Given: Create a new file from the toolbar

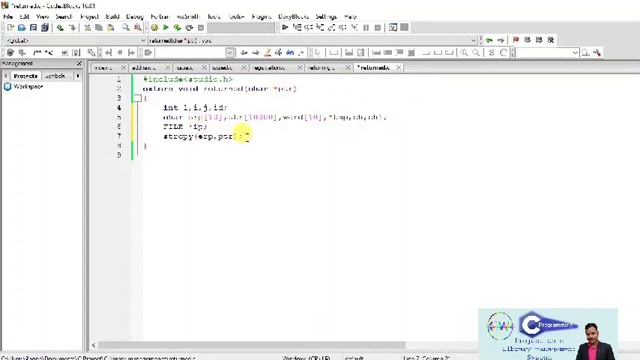Looking at the screenshot, I should point(10,27).
